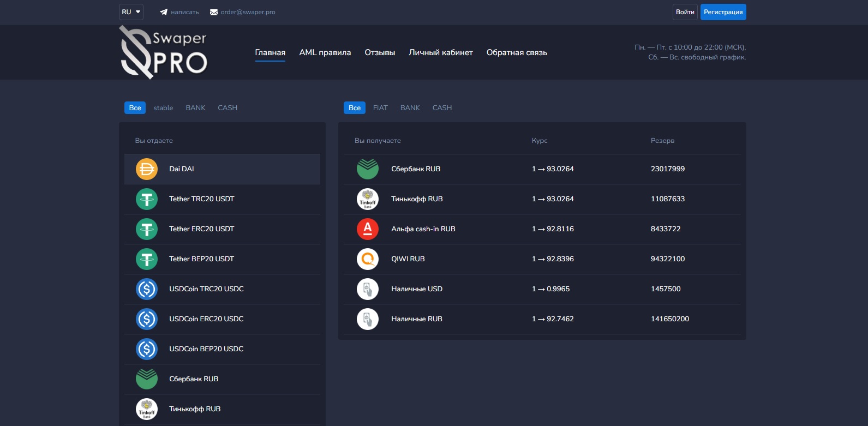Image resolution: width=868 pixels, height=426 pixels.
Task: Click Tinkoff icon in the give list
Action: 147,409
